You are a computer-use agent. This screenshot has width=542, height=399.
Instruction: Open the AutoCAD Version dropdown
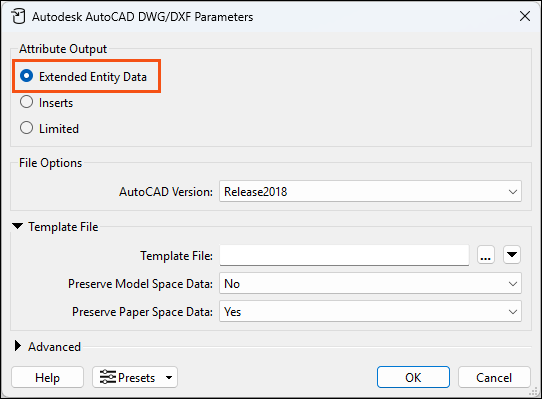click(x=370, y=191)
